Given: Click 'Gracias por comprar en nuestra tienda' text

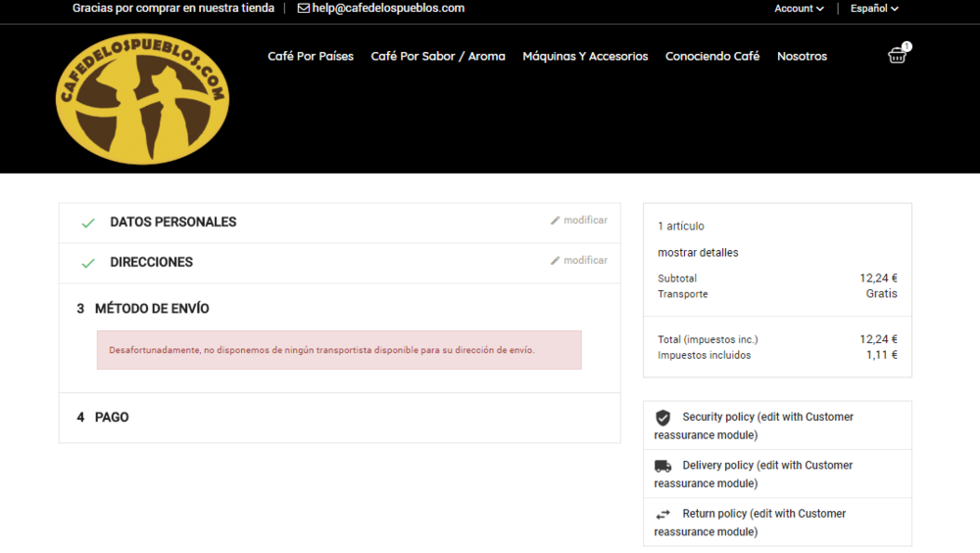Looking at the screenshot, I should point(173,8).
